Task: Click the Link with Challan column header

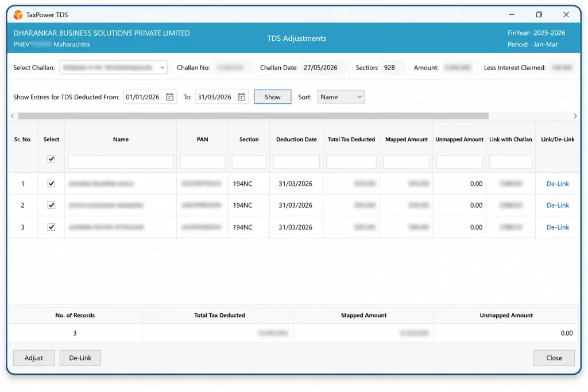Action: point(510,139)
